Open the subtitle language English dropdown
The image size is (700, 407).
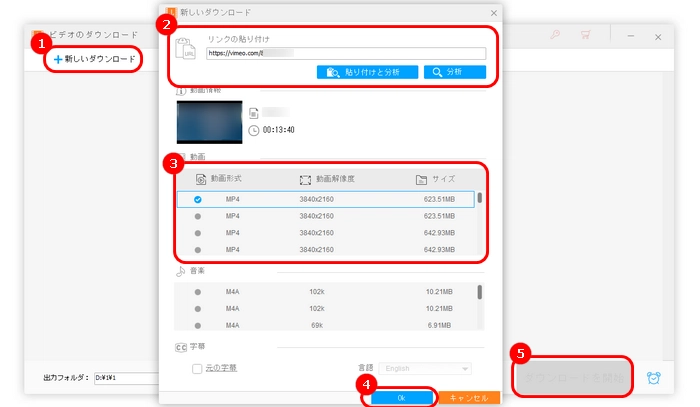425,369
